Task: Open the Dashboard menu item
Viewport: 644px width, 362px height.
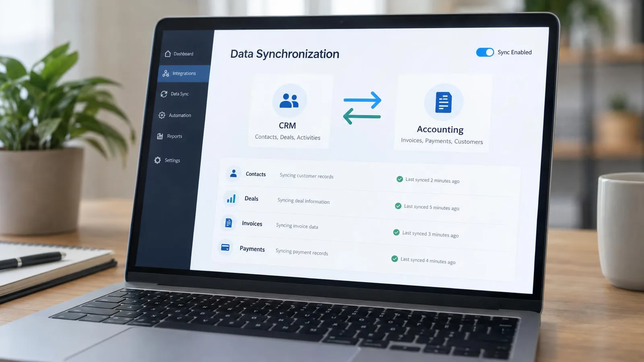Action: (180, 54)
